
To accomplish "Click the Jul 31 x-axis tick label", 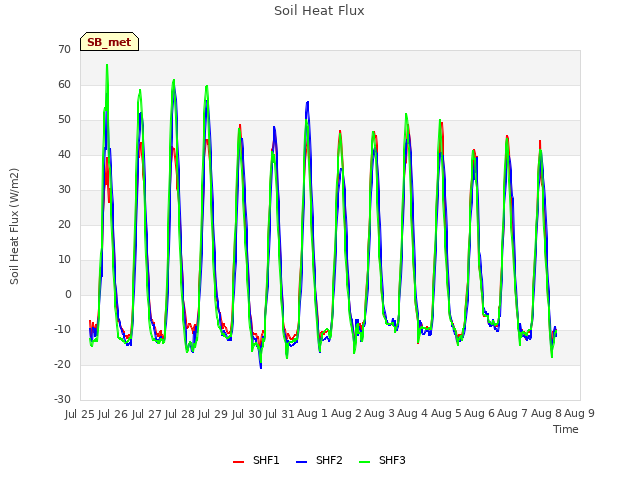I will pyautogui.click(x=280, y=414).
